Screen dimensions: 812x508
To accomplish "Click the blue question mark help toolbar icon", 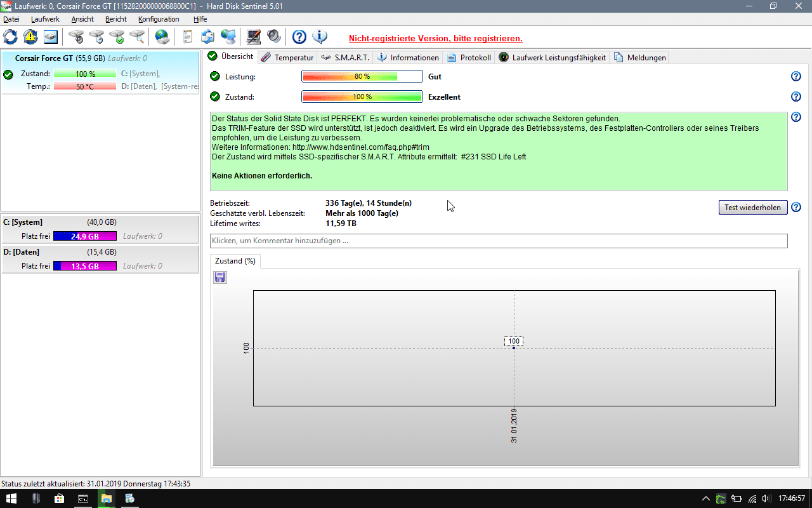I will click(x=299, y=37).
